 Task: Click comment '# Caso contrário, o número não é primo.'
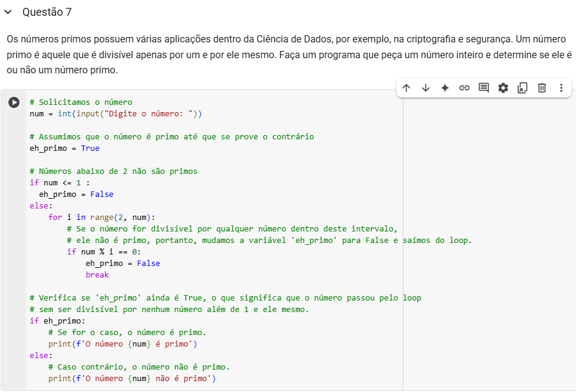139,367
